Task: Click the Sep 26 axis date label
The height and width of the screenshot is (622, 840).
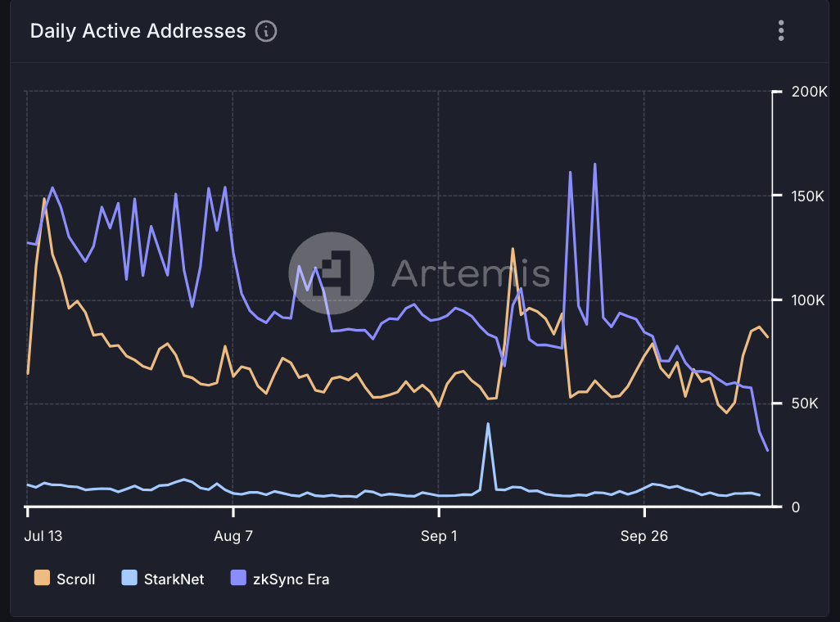Action: click(x=644, y=536)
